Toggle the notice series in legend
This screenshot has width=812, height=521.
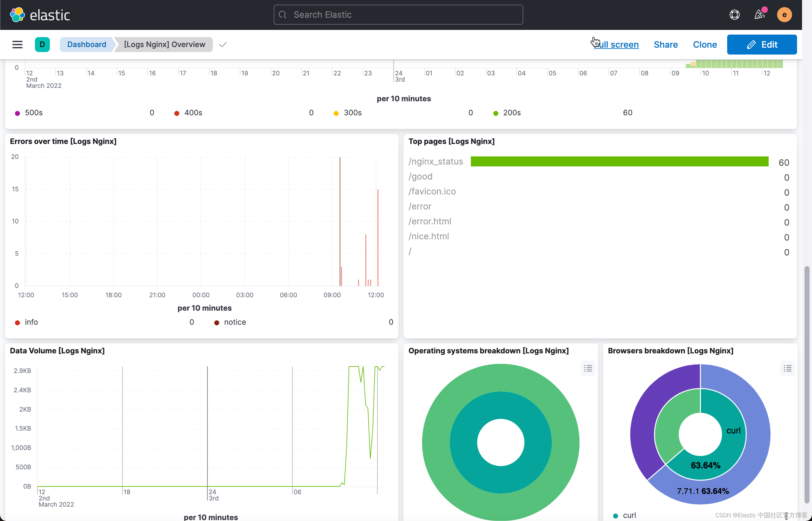coord(234,322)
